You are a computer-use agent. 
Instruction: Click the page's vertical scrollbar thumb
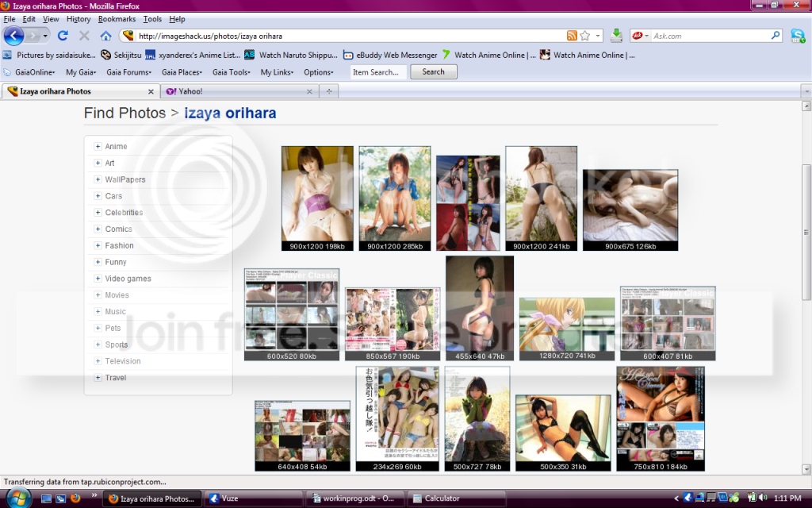[x=806, y=232]
